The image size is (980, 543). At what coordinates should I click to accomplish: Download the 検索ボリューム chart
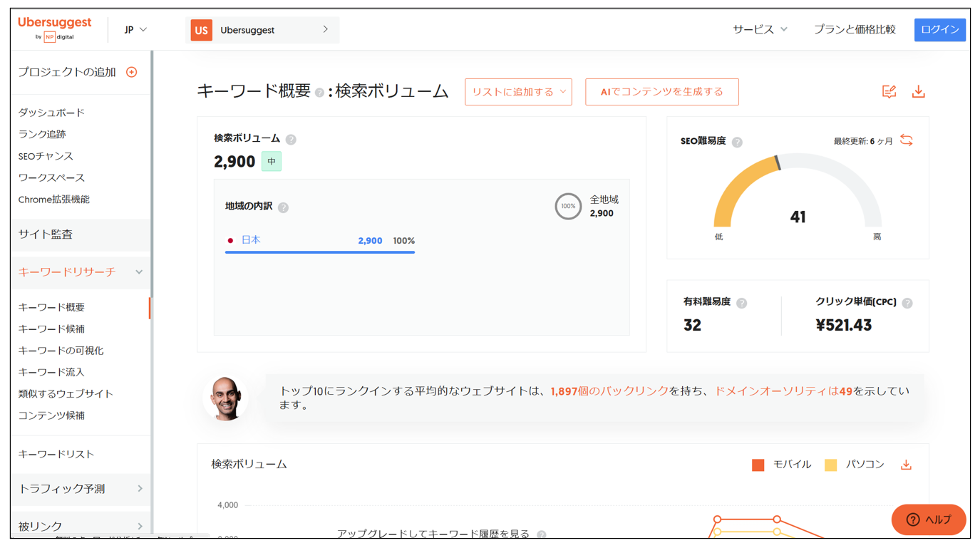pyautogui.click(x=906, y=465)
